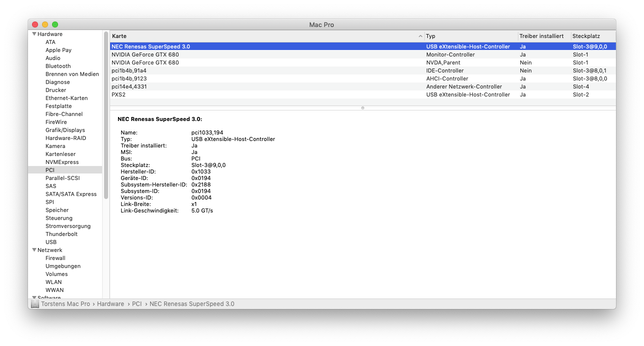
Task: Sort by Steckplatz column header
Action: pyautogui.click(x=593, y=36)
